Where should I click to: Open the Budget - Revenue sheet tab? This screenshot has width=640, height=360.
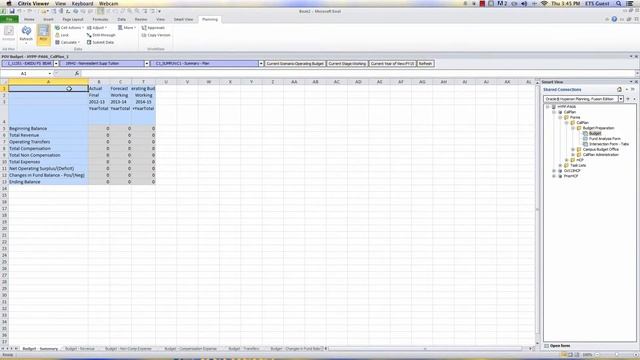tap(80, 349)
